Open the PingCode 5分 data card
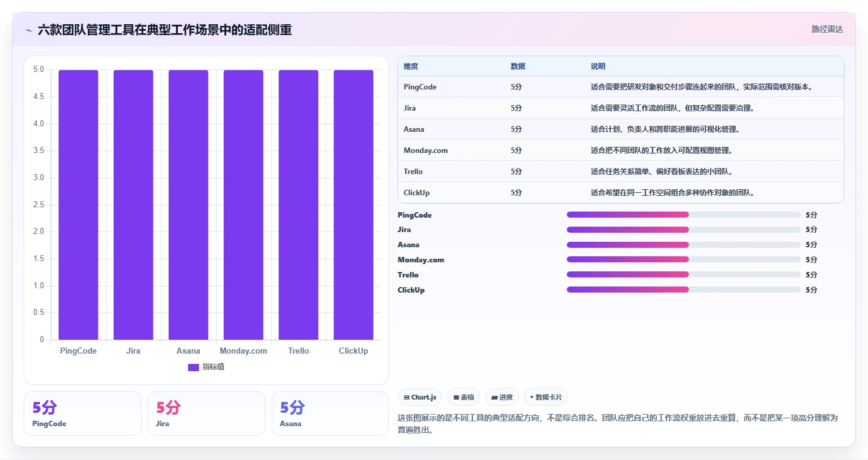The image size is (868, 460). tap(82, 413)
